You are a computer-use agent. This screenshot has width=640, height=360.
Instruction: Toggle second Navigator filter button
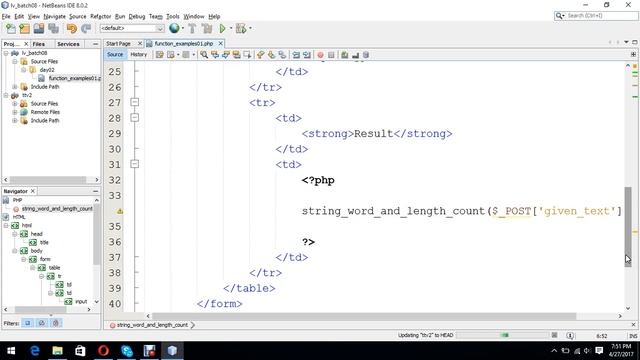click(42, 323)
